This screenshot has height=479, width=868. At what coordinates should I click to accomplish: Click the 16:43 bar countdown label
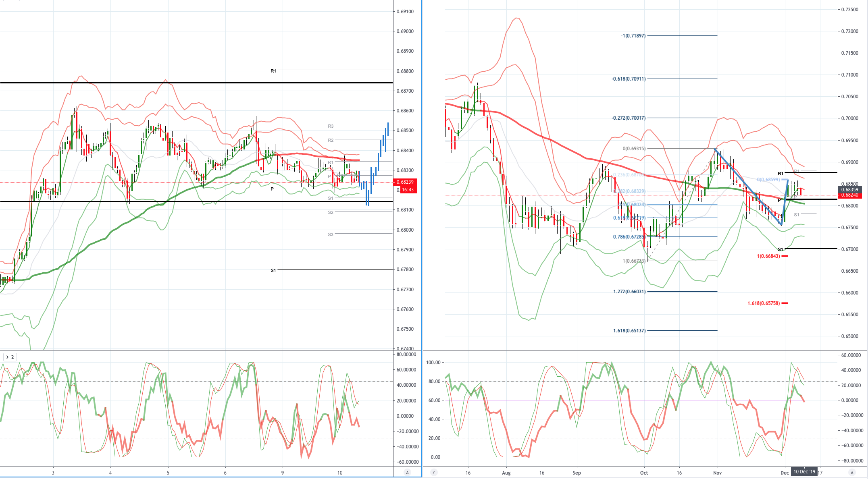[x=408, y=190]
